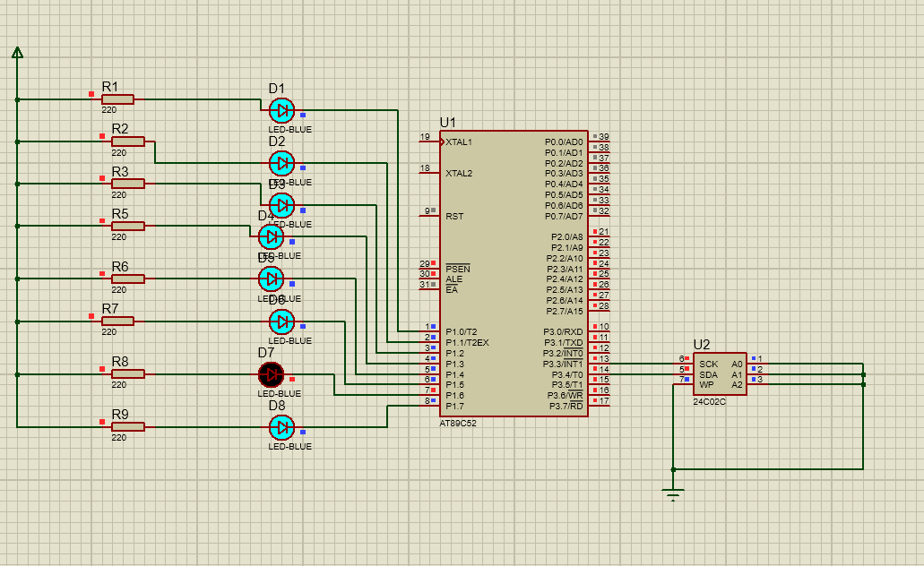This screenshot has height=566, width=924.
Task: Click the LED connected to resistor R7
Action: coord(281,322)
